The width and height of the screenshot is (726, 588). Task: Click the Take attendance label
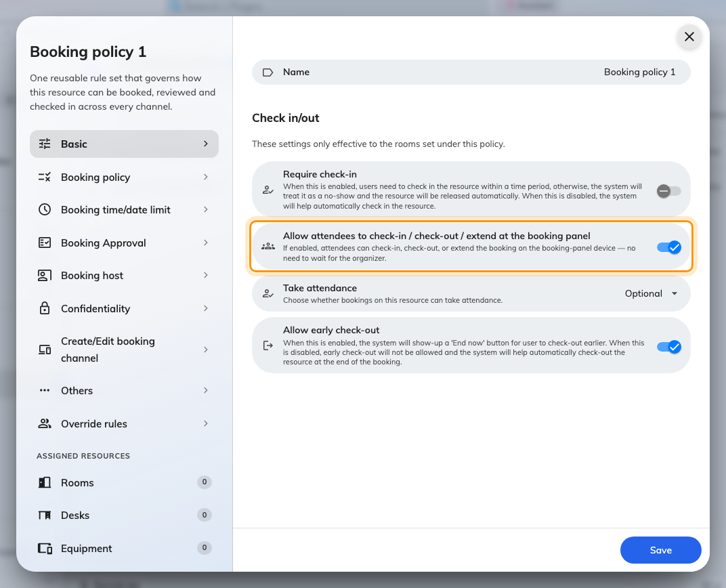[320, 288]
